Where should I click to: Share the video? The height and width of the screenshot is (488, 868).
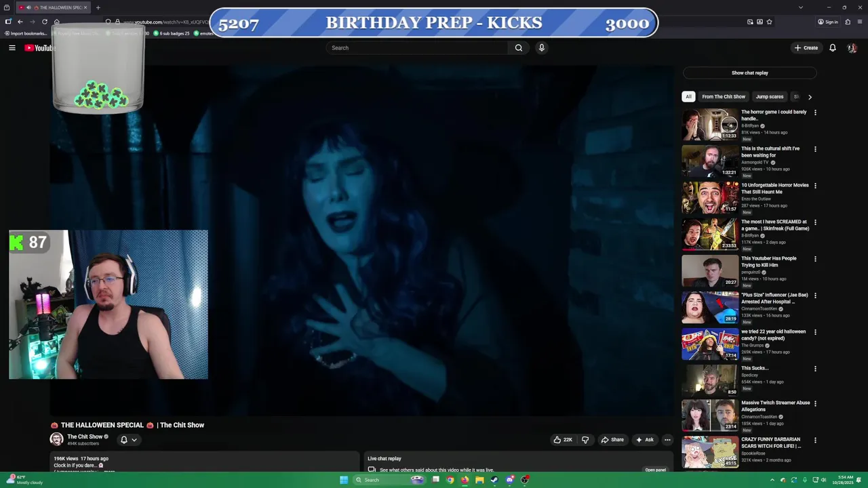coord(612,439)
